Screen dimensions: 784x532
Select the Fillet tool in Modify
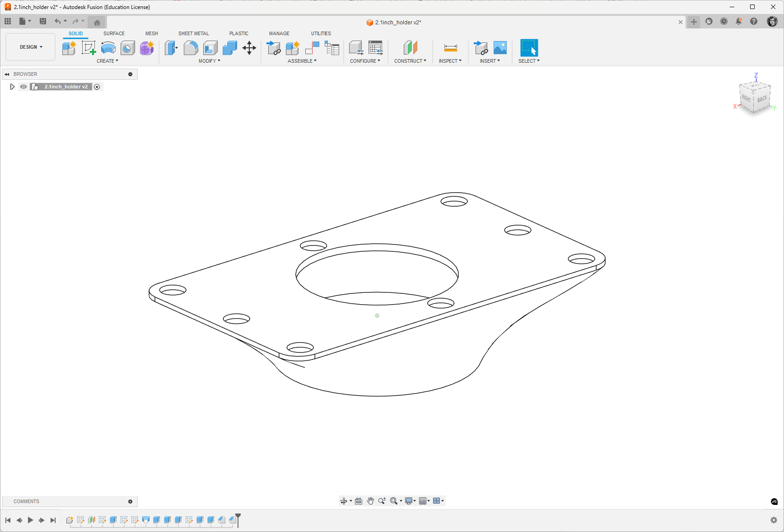point(191,48)
